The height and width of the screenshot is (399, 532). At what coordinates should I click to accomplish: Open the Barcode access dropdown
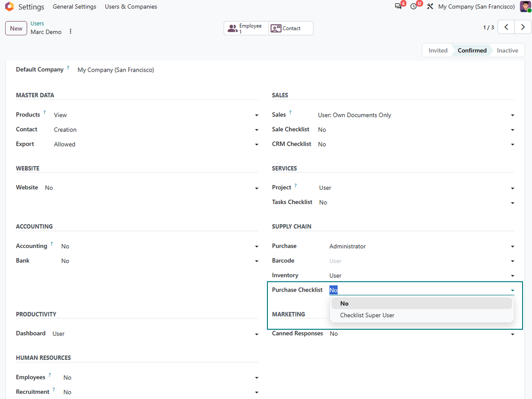[422, 261]
